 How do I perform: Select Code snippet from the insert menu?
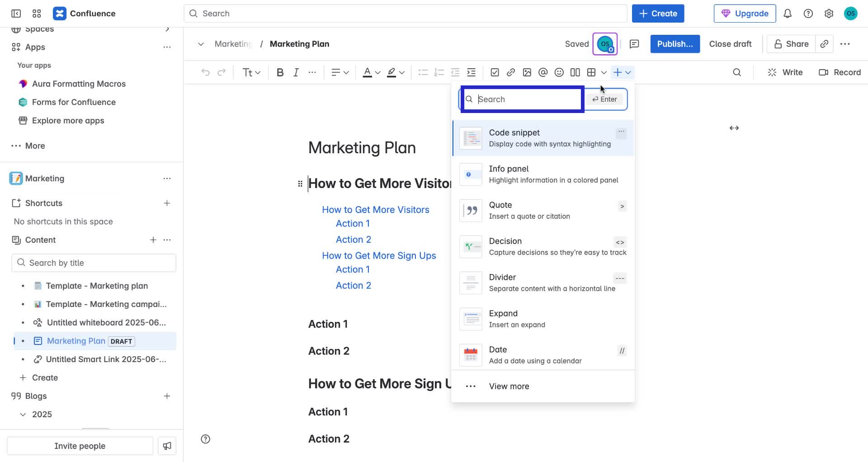tap(542, 138)
